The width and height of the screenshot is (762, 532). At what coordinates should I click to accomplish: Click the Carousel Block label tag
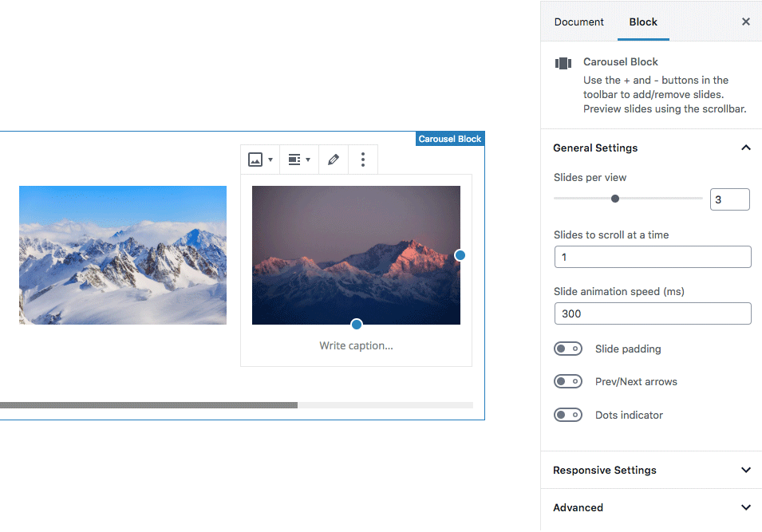[450, 139]
